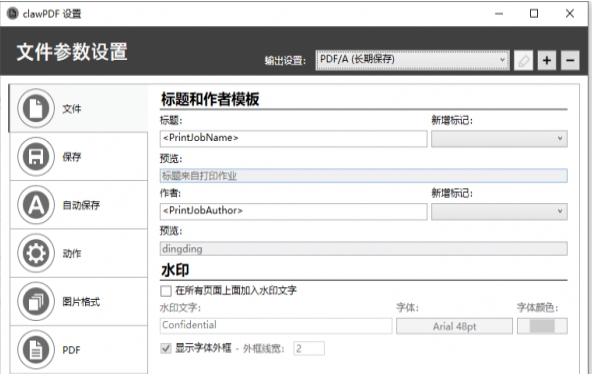Expand the 新增标记 dropdown for 作者
The image size is (592, 374).
tap(499, 211)
